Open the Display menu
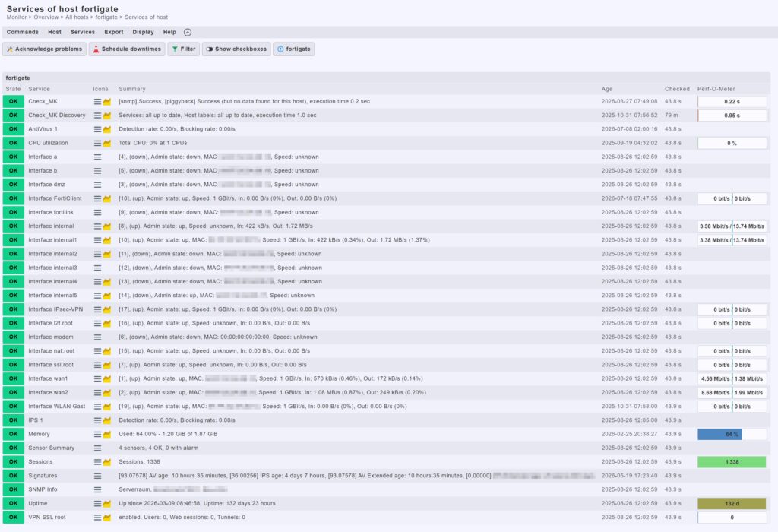The image size is (778, 532). 143,32
